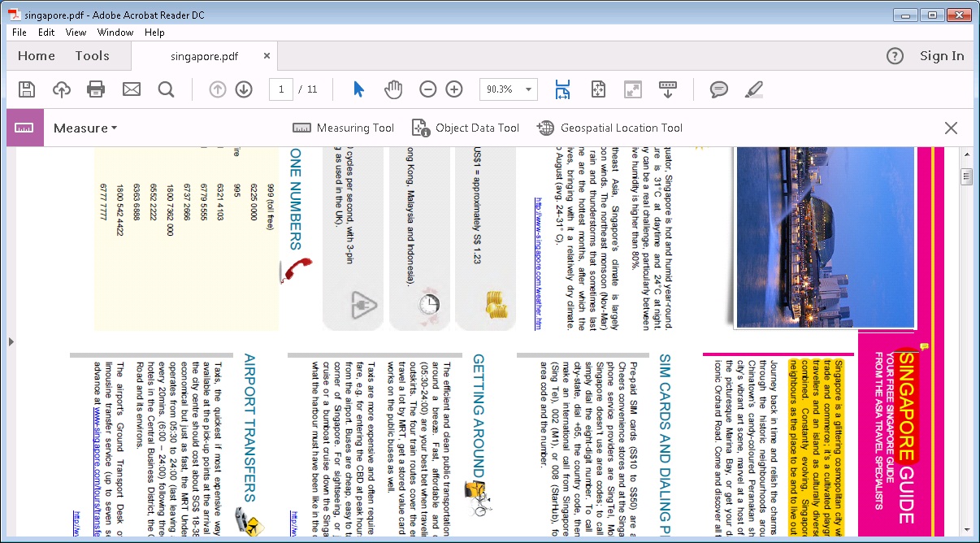This screenshot has height=543, width=980.
Task: Click the Sign In button
Action: coord(942,55)
